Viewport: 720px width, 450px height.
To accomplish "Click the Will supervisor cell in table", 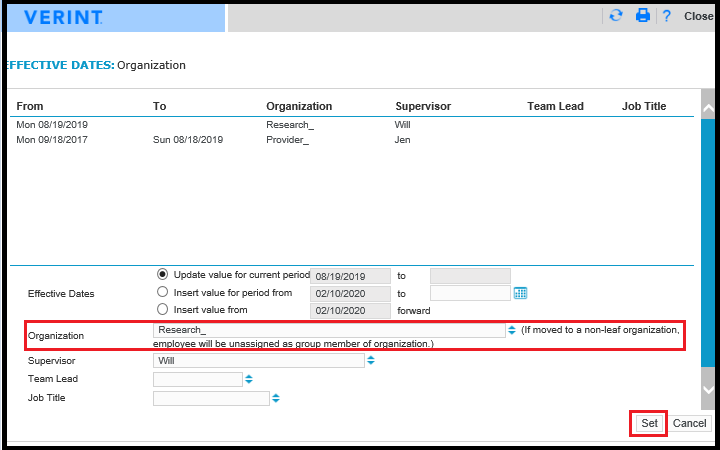I will click(403, 125).
